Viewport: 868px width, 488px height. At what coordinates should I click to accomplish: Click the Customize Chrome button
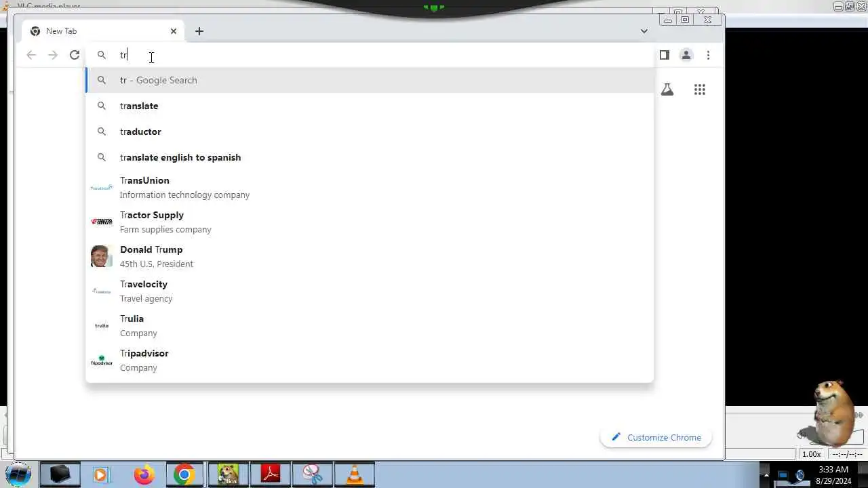coord(656,437)
